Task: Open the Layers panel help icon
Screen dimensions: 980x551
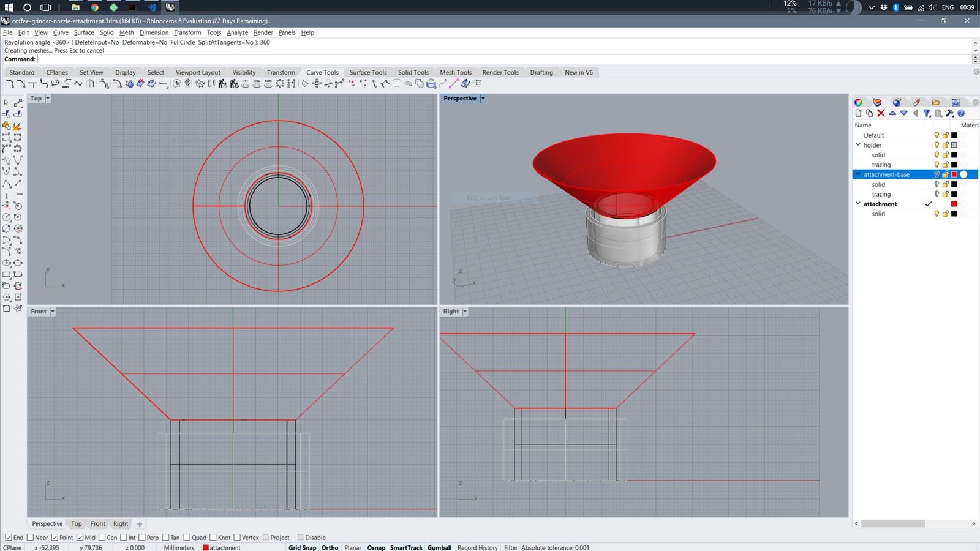Action: click(x=961, y=113)
